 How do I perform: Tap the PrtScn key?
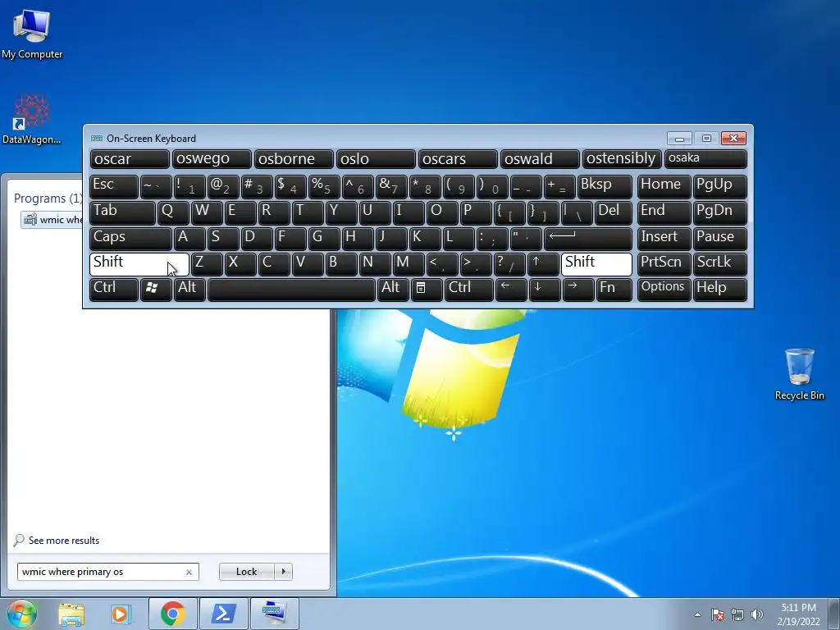(x=664, y=263)
